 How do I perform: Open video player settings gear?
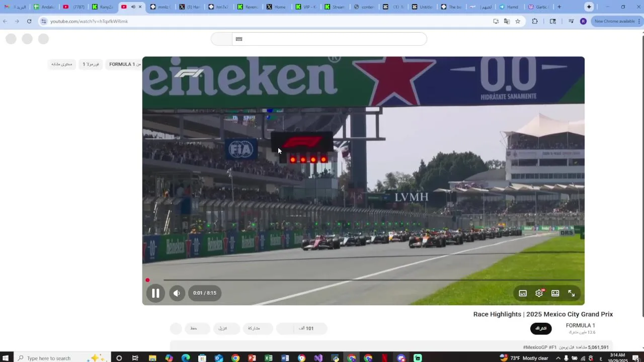(539, 293)
